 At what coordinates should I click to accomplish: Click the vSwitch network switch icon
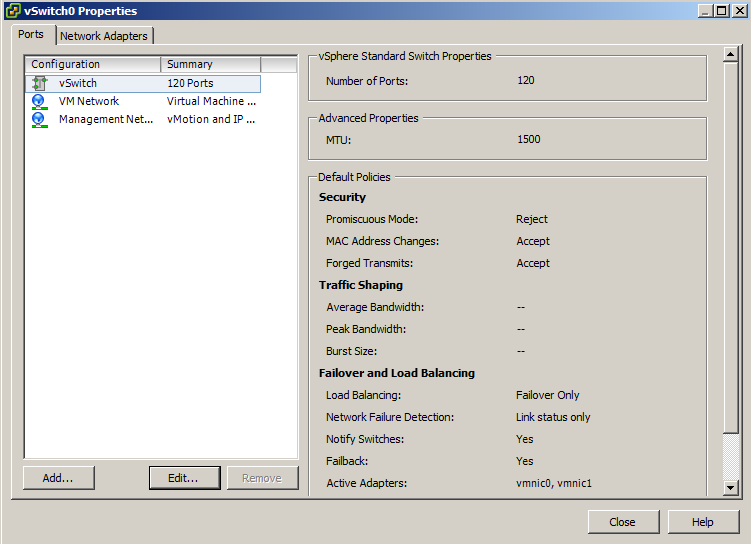tap(39, 83)
